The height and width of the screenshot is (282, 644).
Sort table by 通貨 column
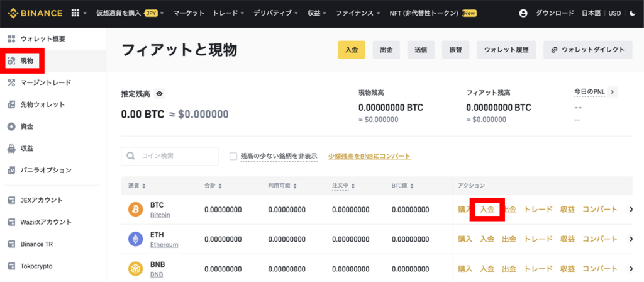[x=136, y=186]
